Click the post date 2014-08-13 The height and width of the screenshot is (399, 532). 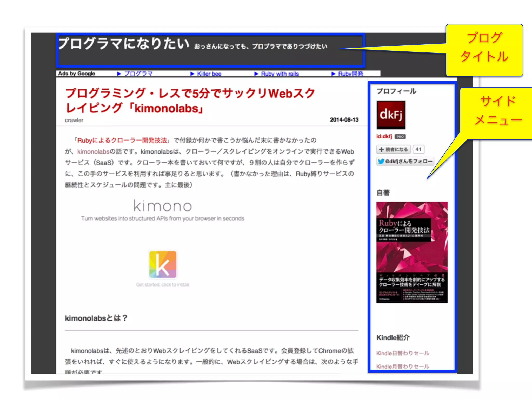[344, 120]
